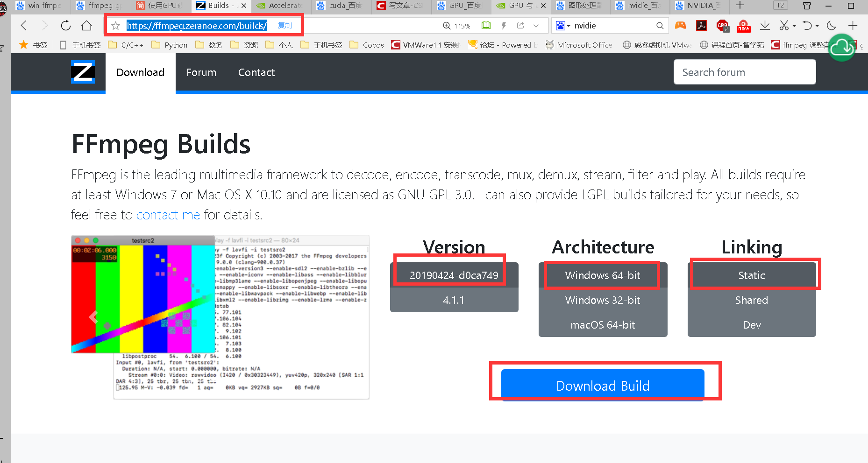Go back with the browser back arrow
Viewport: 868px width, 463px height.
click(x=24, y=26)
